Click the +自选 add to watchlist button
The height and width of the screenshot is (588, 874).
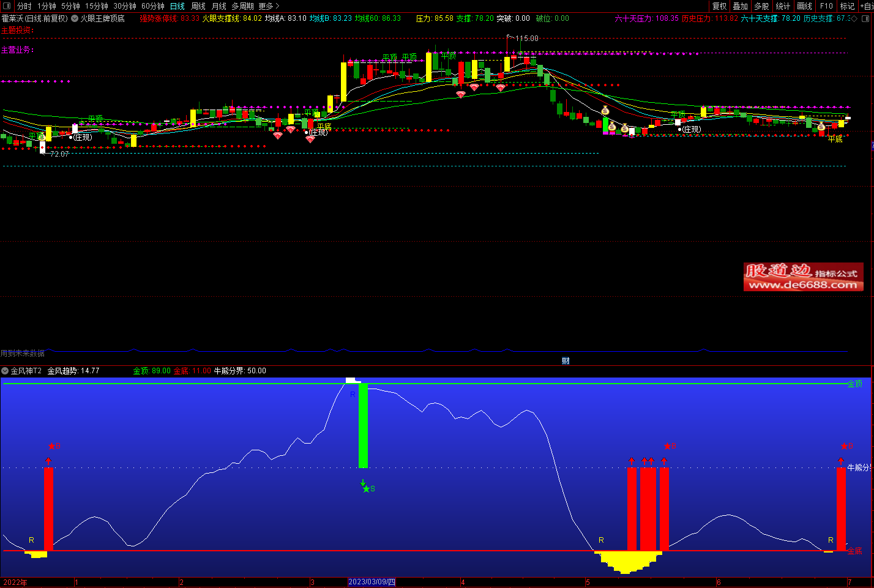[867, 6]
